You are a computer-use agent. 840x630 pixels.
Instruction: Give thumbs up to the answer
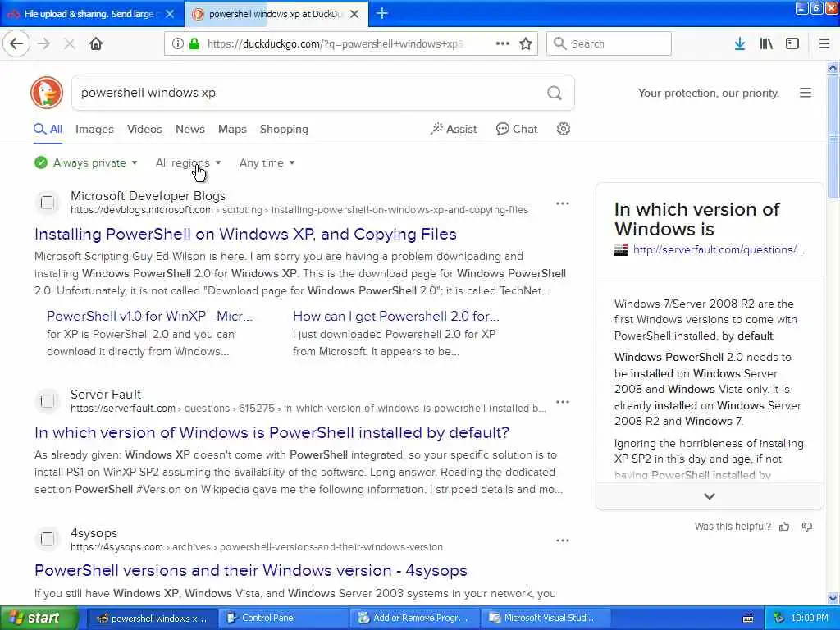(x=784, y=527)
